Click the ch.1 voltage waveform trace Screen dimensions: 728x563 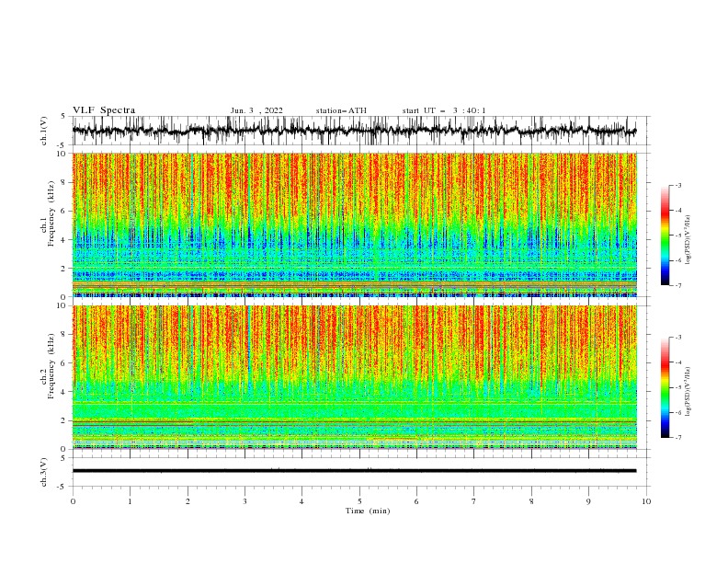(x=354, y=131)
